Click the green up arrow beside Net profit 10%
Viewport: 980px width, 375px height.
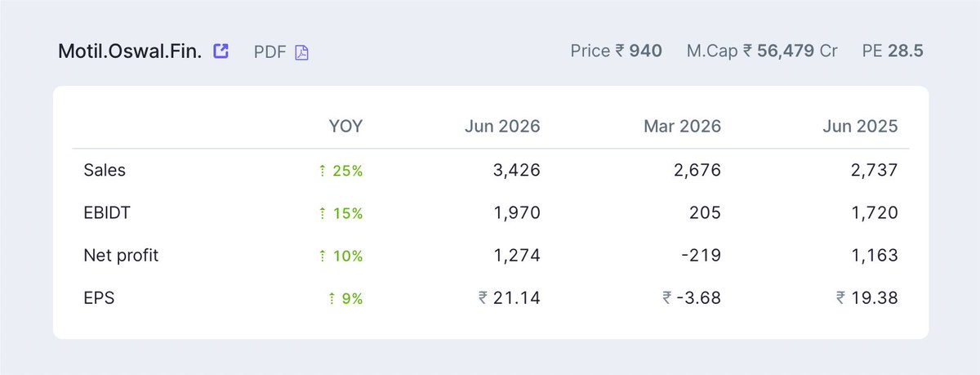323,256
